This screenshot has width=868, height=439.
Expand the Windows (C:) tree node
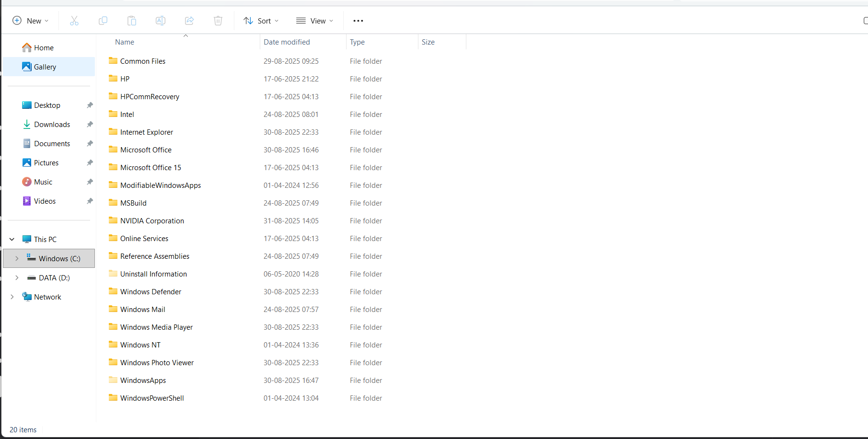(17, 258)
